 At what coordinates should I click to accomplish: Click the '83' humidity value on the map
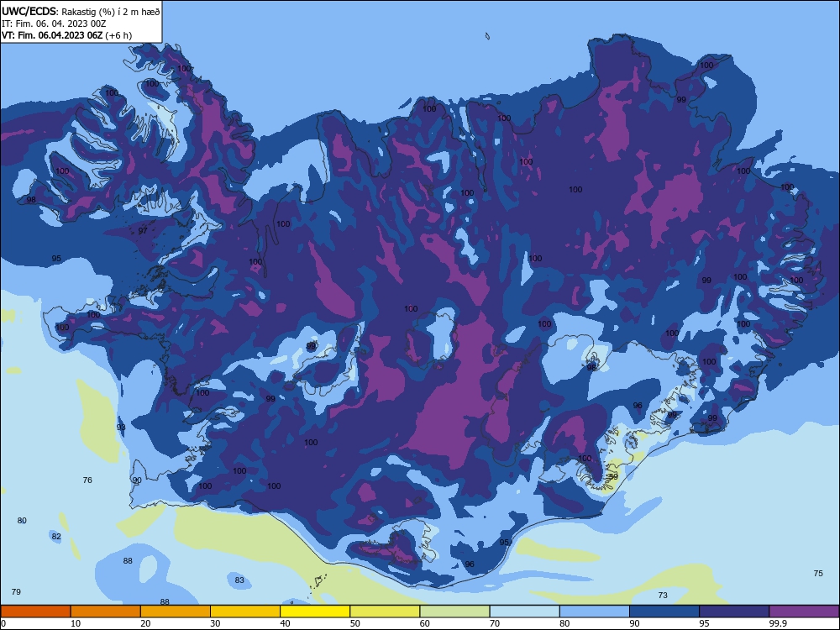pyautogui.click(x=239, y=580)
